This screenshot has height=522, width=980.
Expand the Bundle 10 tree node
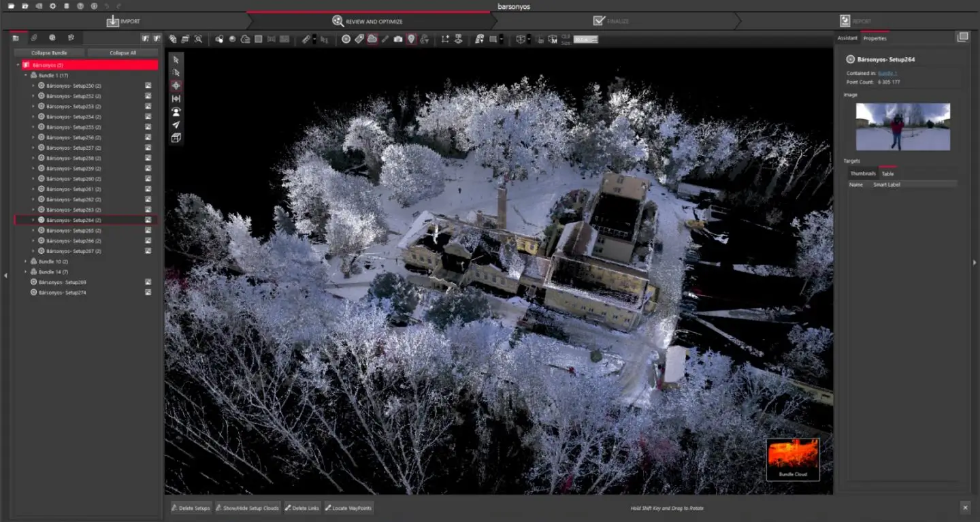[26, 261]
